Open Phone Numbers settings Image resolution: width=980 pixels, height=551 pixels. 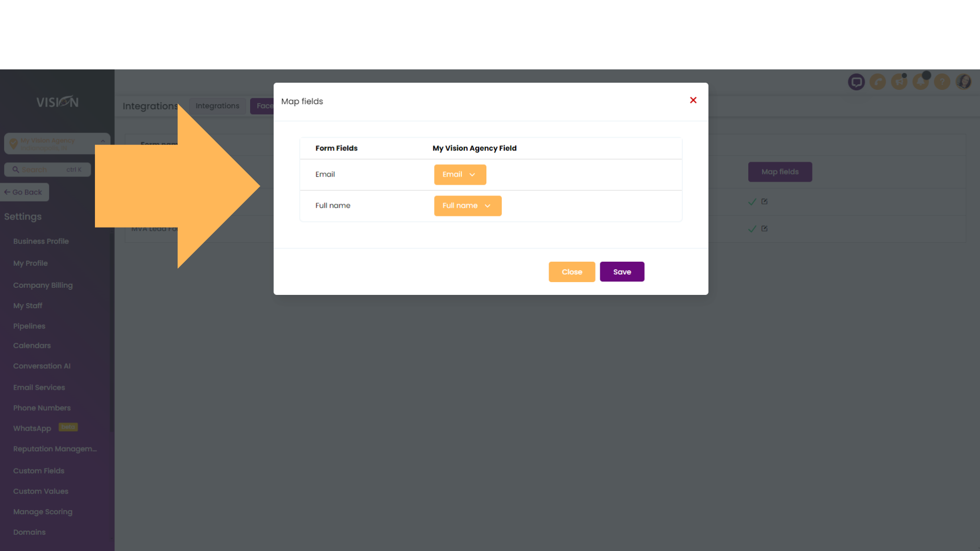click(42, 408)
